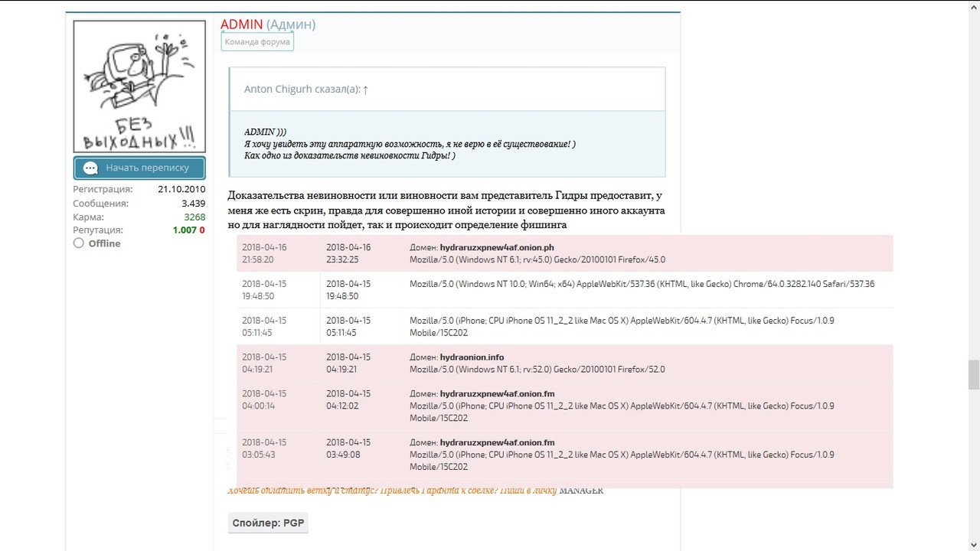Image resolution: width=980 pixels, height=551 pixels.
Task: Click the Firefox/52.0 user agent line
Action: click(x=537, y=370)
